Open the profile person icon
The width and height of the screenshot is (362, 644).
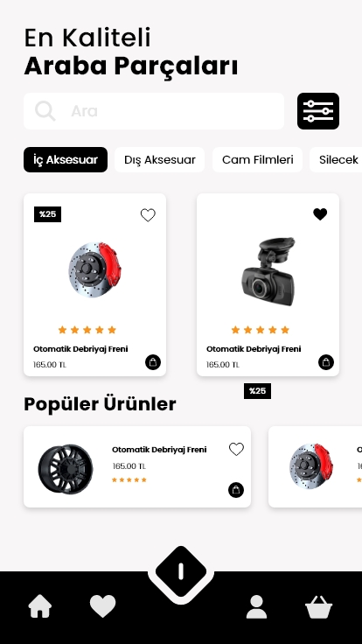(256, 606)
